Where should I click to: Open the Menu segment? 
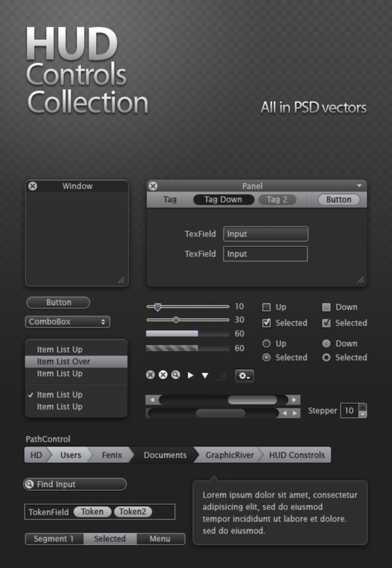[160, 539]
